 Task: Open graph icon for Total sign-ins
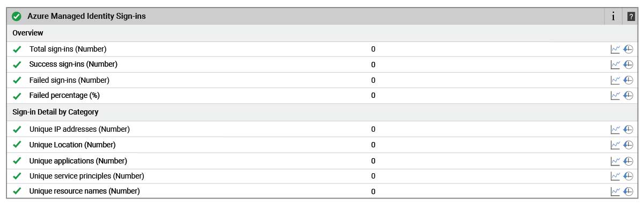pos(615,49)
